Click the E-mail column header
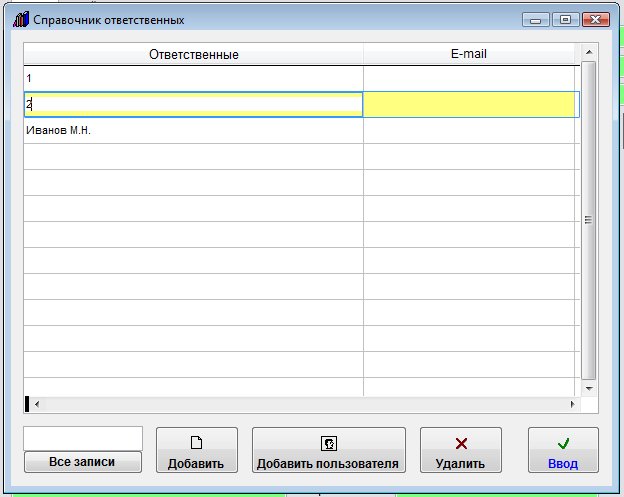 tap(469, 54)
